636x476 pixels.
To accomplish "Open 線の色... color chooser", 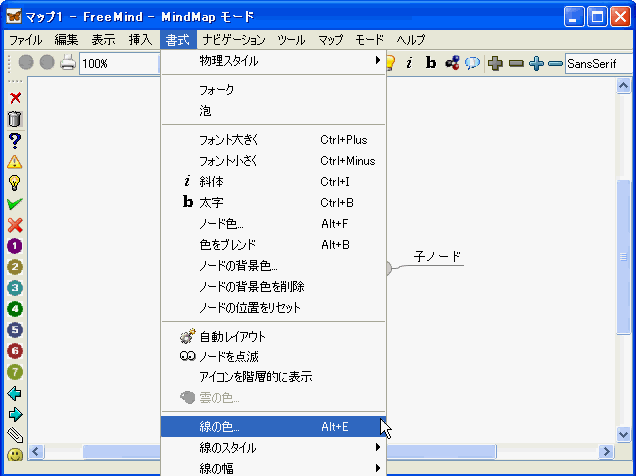I will click(x=273, y=427).
